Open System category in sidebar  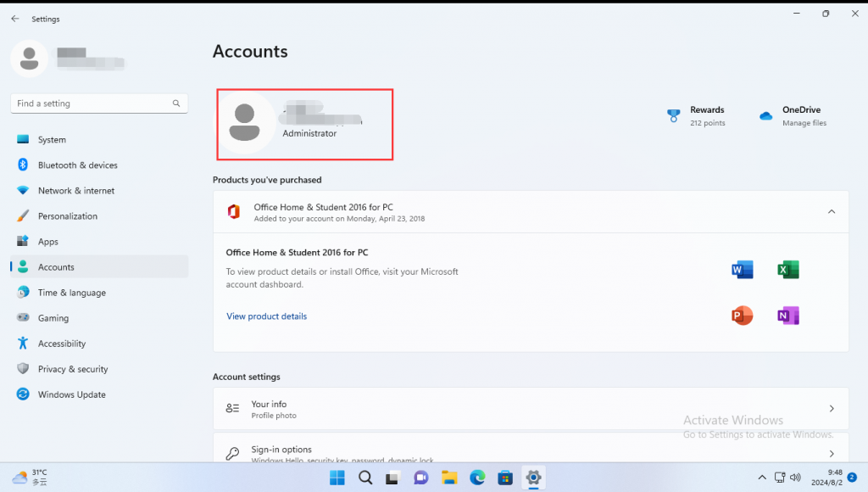(x=99, y=140)
